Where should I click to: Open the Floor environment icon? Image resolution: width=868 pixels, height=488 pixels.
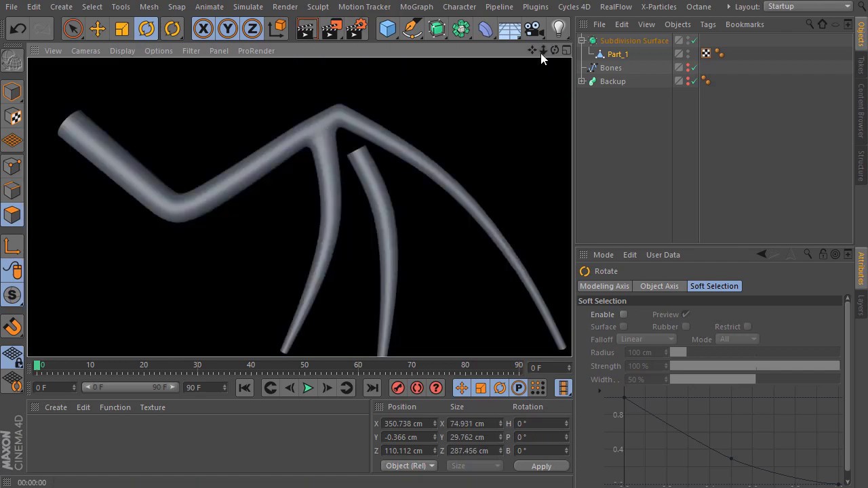[509, 28]
